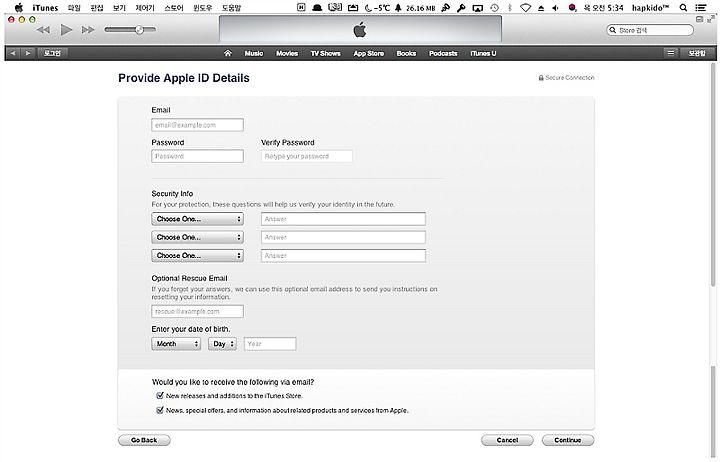This screenshot has height=462, width=720.
Task: Click the 보관함 library button
Action: point(697,53)
